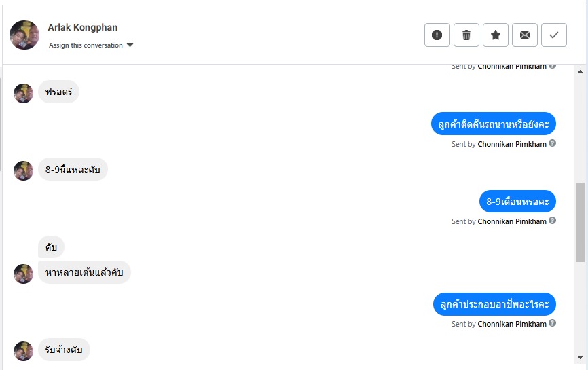Click the scrollbar up arrow
The height and width of the screenshot is (370, 588).
tap(580, 71)
